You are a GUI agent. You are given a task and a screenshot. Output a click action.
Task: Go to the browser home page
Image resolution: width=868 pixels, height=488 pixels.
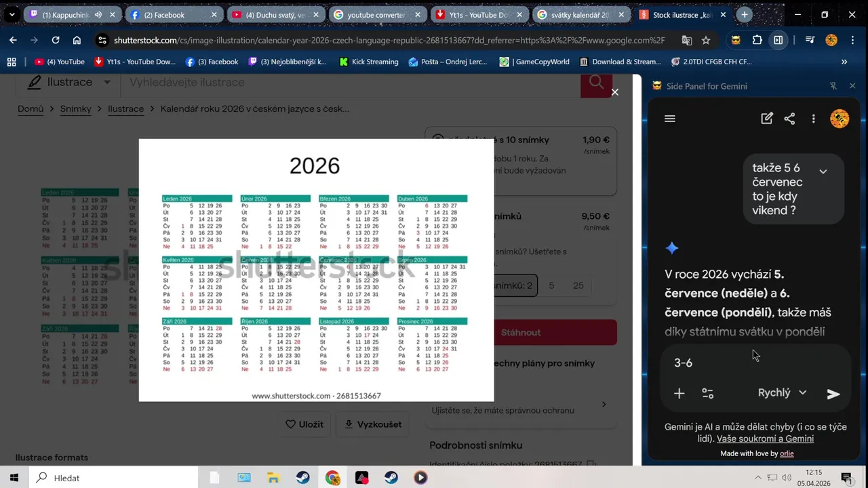tap(77, 40)
